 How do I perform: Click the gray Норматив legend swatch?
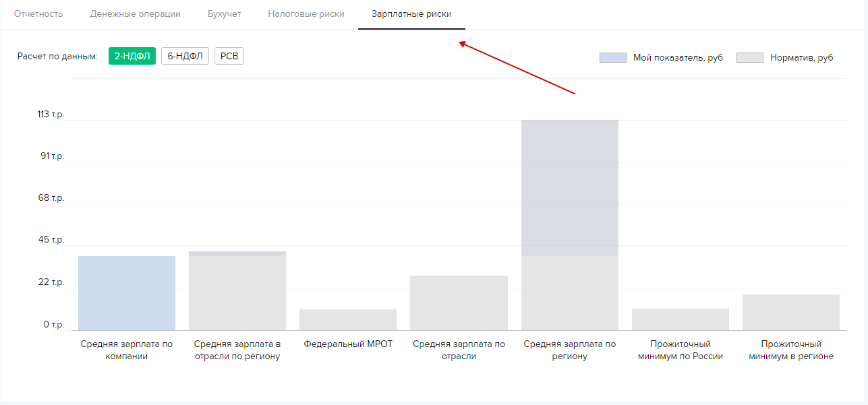click(750, 58)
